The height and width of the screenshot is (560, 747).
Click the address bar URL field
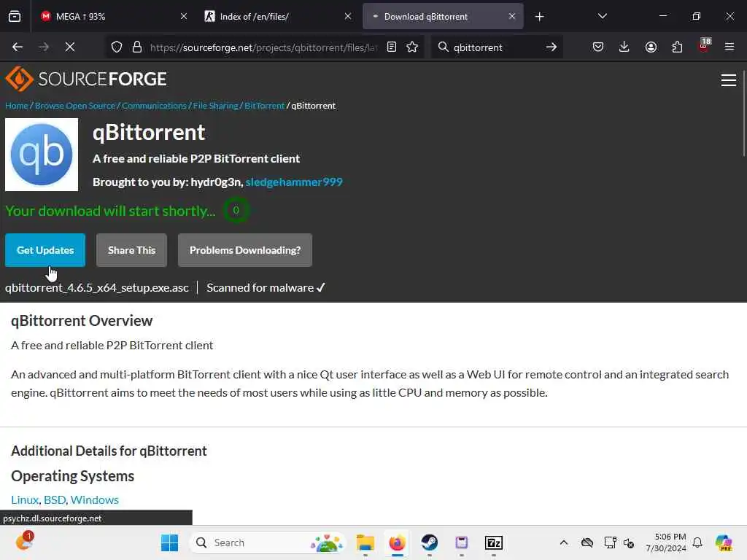click(263, 47)
